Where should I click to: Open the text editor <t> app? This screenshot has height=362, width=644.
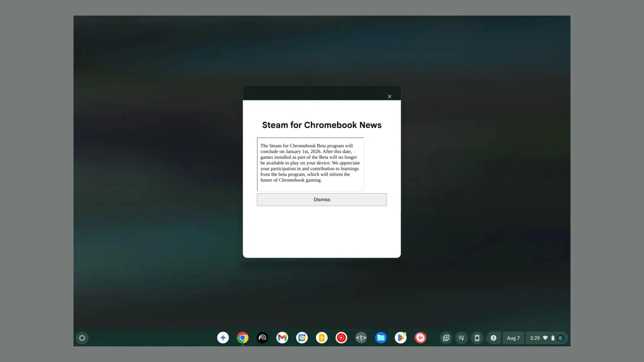(x=361, y=338)
